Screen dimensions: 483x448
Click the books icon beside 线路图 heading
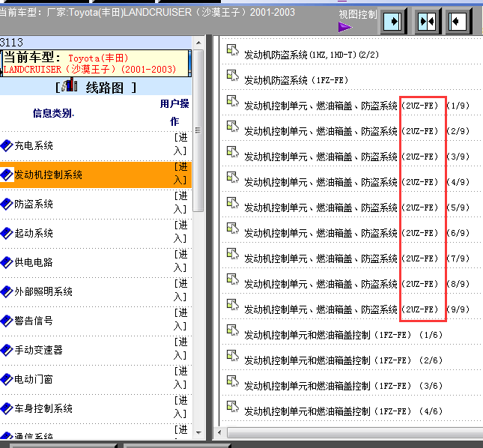[x=70, y=85]
